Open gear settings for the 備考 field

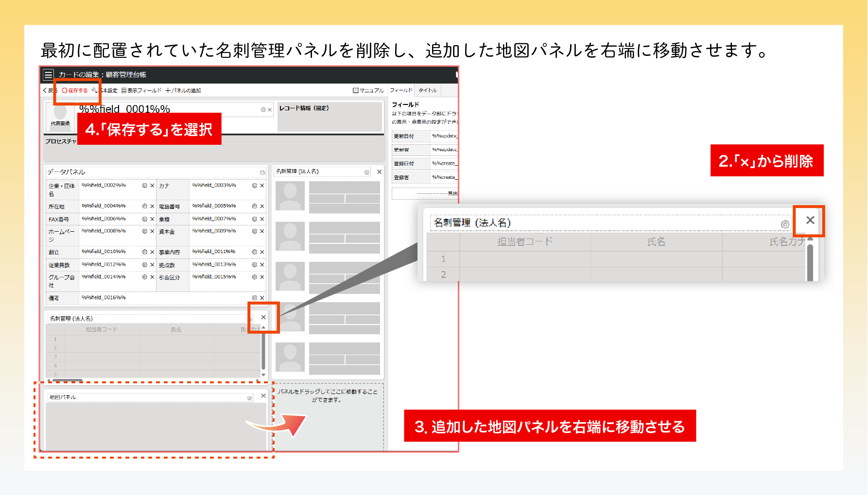[254, 298]
